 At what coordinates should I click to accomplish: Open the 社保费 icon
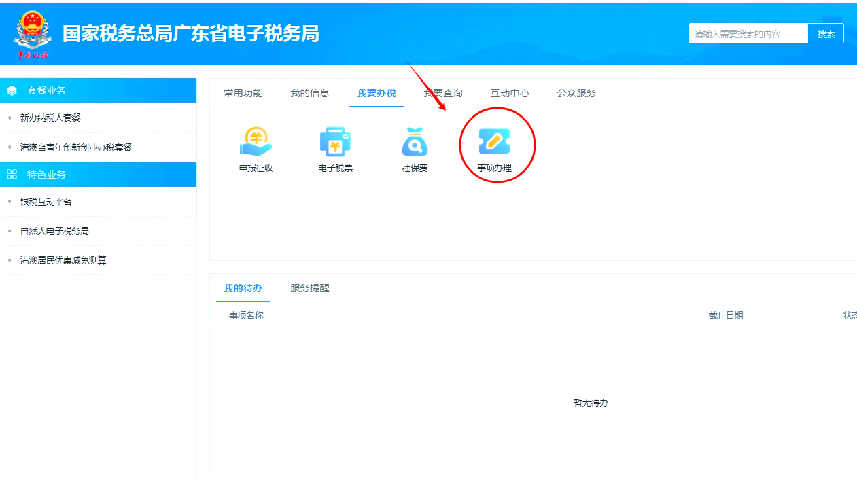[415, 149]
